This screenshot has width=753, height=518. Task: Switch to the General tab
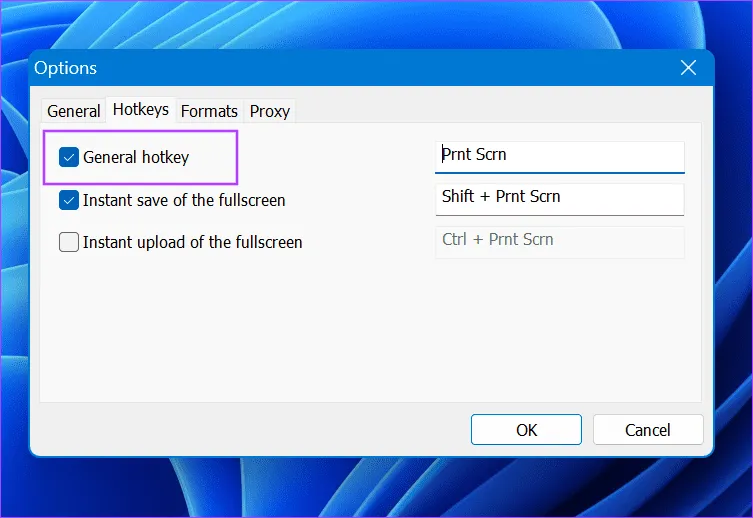pyautogui.click(x=74, y=111)
